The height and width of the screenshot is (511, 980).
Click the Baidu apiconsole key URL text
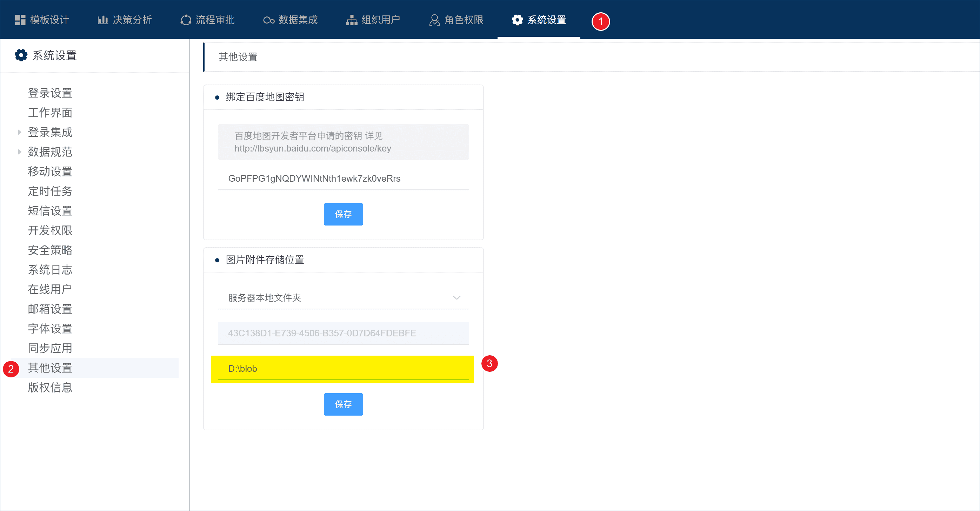tap(313, 149)
